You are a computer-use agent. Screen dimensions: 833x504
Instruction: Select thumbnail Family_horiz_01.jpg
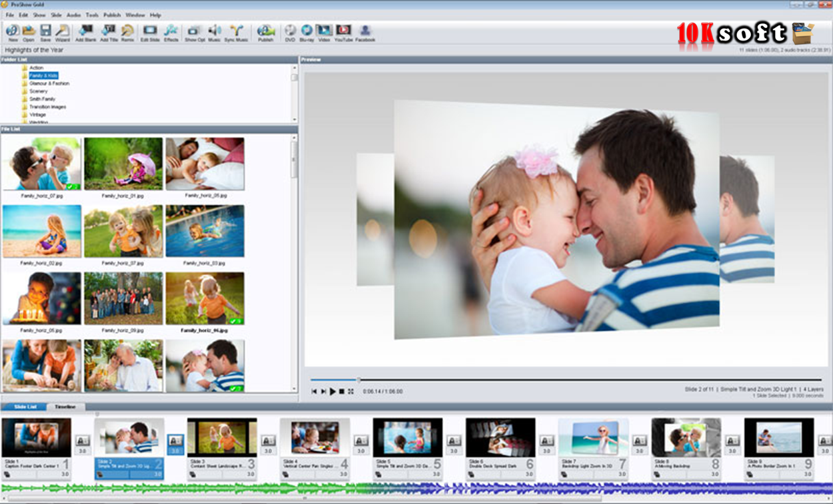coord(123,164)
